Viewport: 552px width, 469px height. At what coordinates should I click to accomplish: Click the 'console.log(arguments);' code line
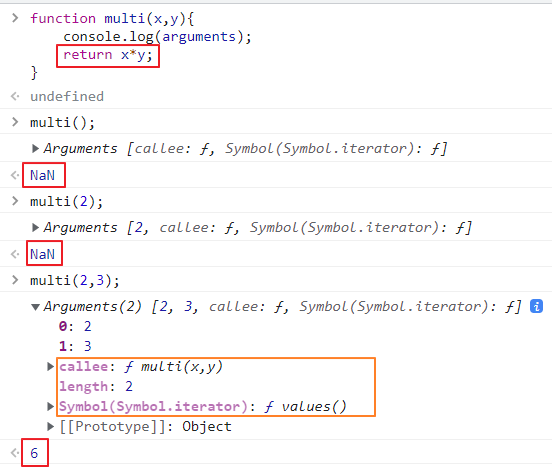157,37
